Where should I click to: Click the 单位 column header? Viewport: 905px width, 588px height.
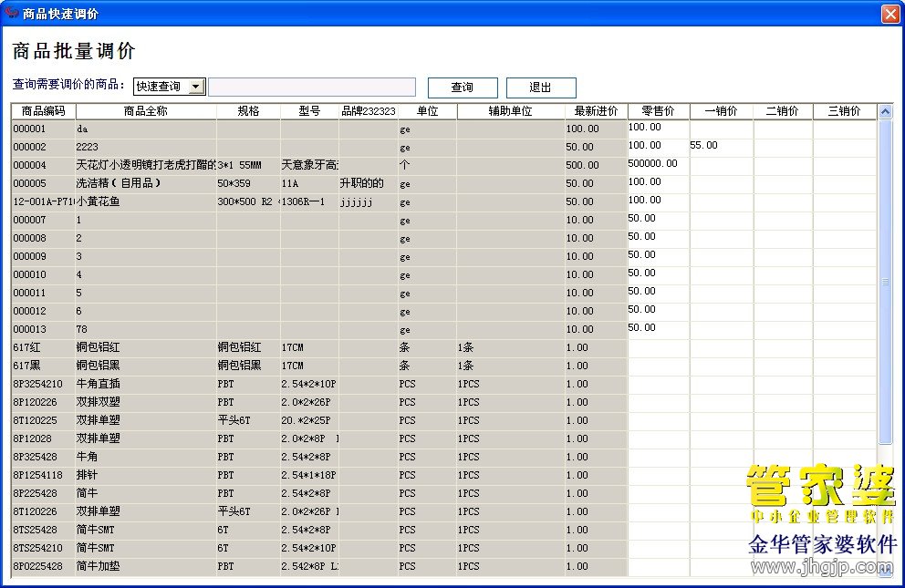[x=427, y=110]
